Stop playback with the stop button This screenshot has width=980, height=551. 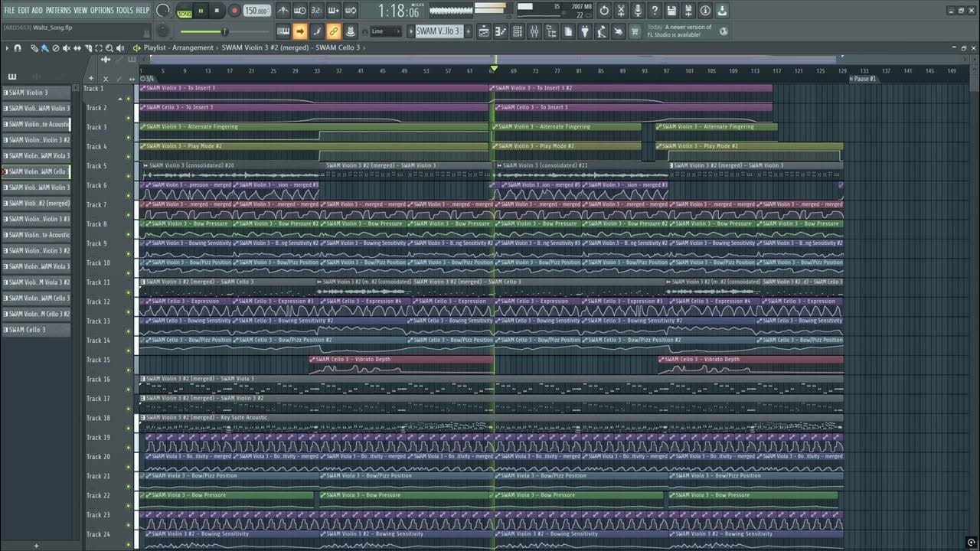(217, 11)
